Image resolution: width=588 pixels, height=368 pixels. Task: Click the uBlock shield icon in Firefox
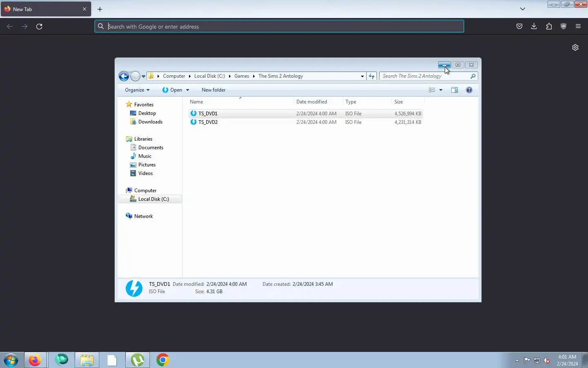[563, 27]
